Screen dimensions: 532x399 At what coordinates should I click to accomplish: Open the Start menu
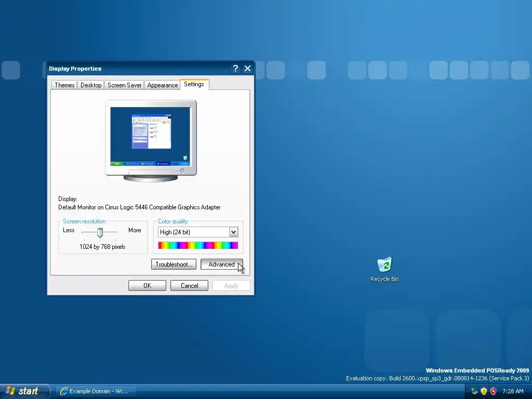tap(24, 391)
